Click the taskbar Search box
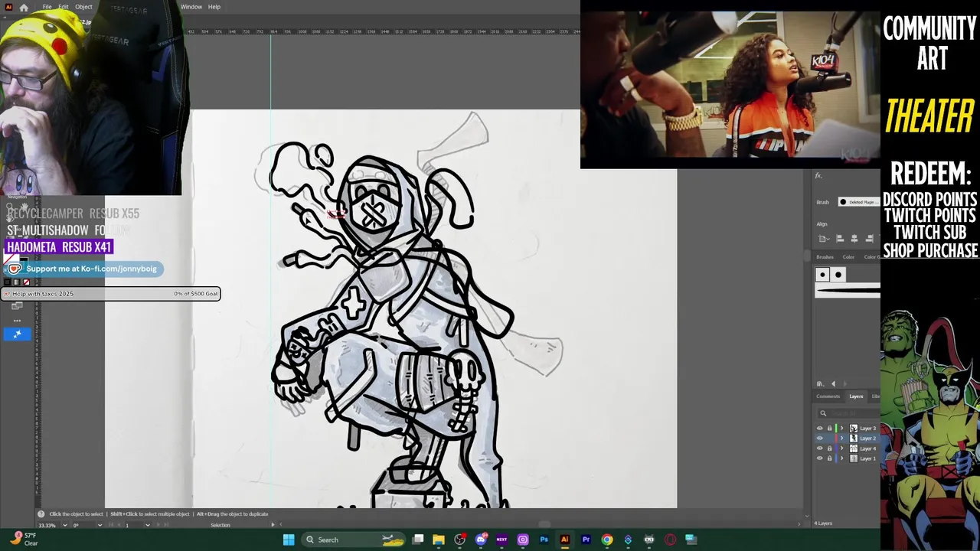Image resolution: width=980 pixels, height=551 pixels. click(x=353, y=540)
